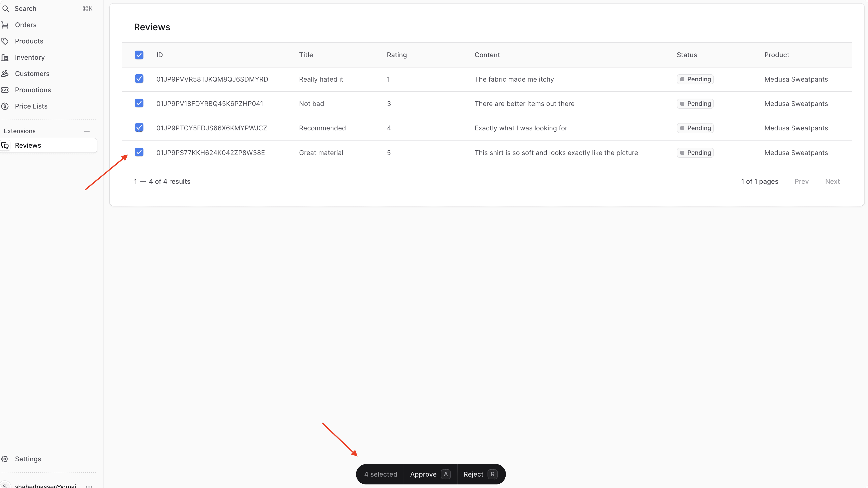Collapse the Extensions section
The height and width of the screenshot is (488, 868).
[x=87, y=131]
